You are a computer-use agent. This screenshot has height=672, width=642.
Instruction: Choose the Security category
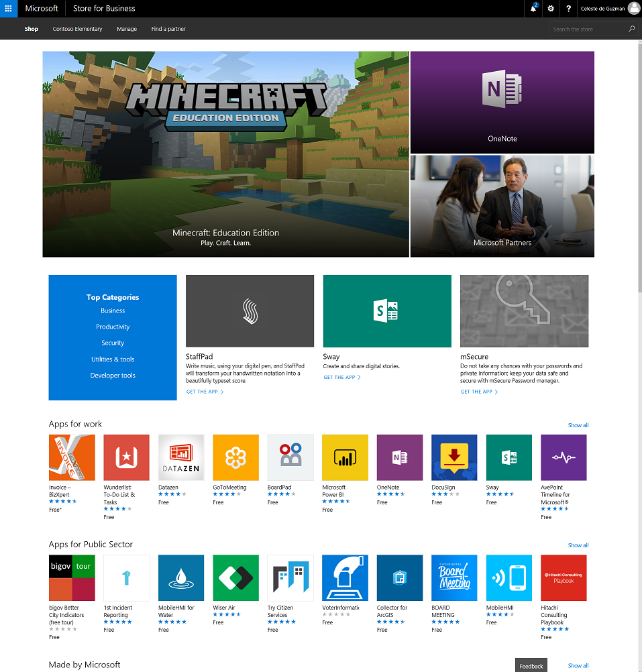coord(113,343)
